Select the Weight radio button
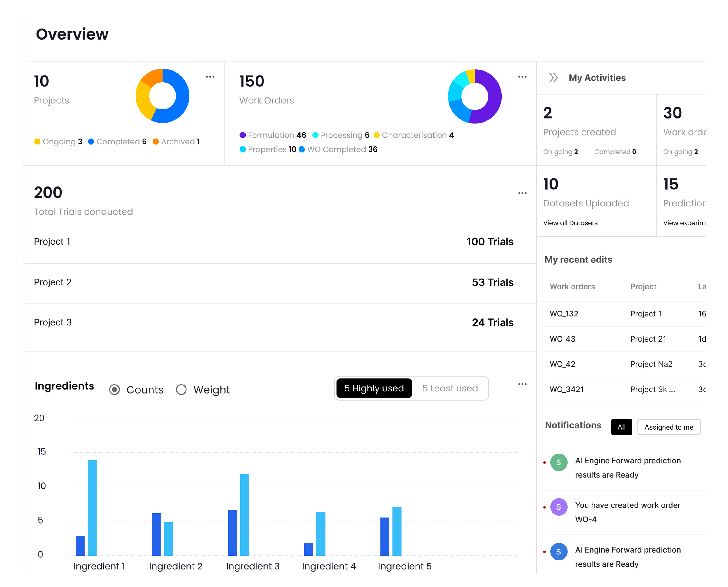The width and height of the screenshot is (728, 587). pyautogui.click(x=181, y=390)
